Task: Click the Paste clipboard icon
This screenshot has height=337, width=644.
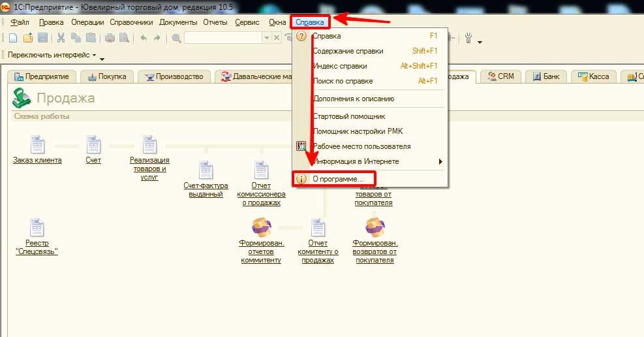Action: coord(91,39)
